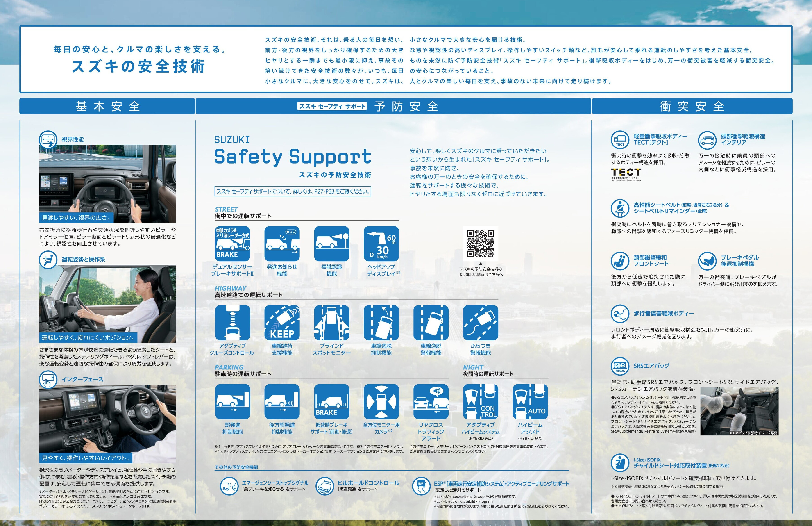The image size is (812, 526).
Task: Select the Adaptive Cruise Control icon
Action: pyautogui.click(x=232, y=323)
